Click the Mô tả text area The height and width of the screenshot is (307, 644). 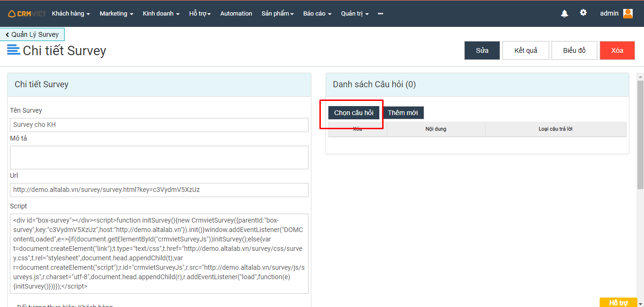point(159,158)
